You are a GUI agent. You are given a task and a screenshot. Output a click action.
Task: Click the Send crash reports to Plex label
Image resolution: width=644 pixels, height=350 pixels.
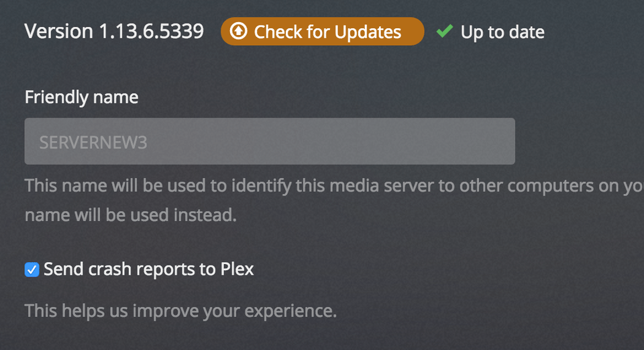[148, 270]
